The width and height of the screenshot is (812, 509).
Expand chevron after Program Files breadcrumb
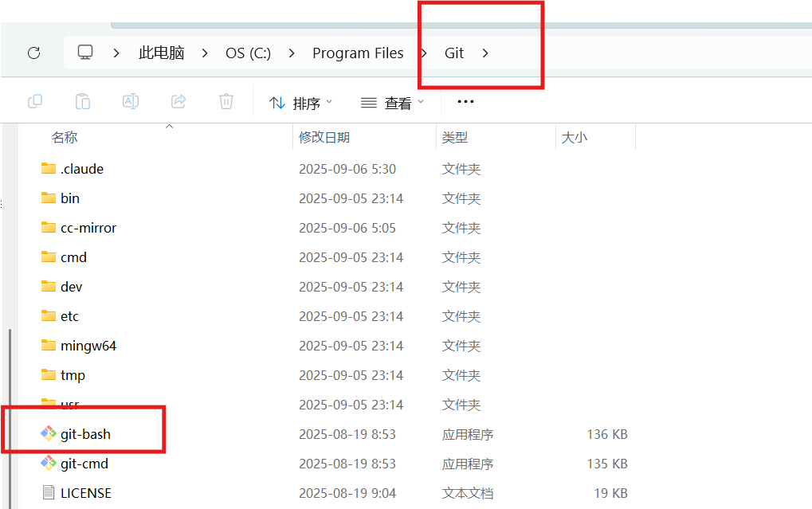(x=424, y=53)
